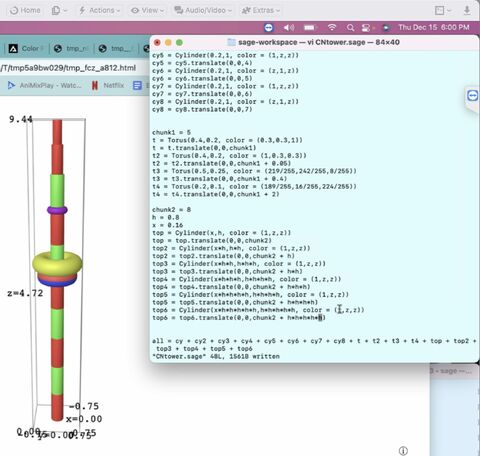Click the Wi-Fi icon in menu bar
The image size is (480, 456).
332,27
